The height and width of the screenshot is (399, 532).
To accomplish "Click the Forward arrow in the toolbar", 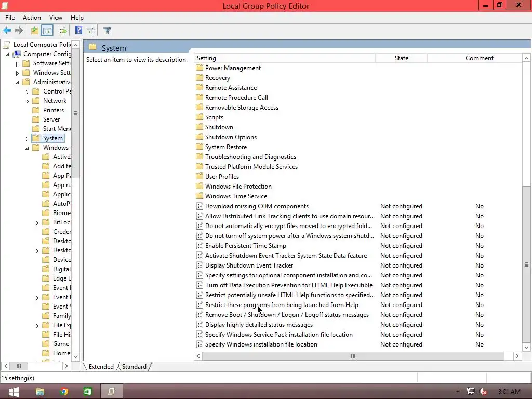I will pyautogui.click(x=19, y=31).
